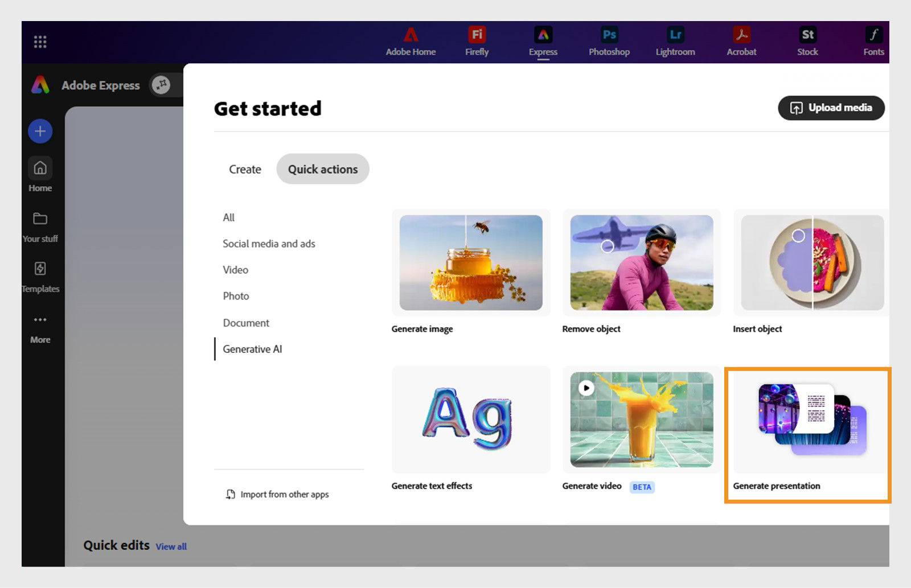Select the Quick actions tab

tap(323, 169)
